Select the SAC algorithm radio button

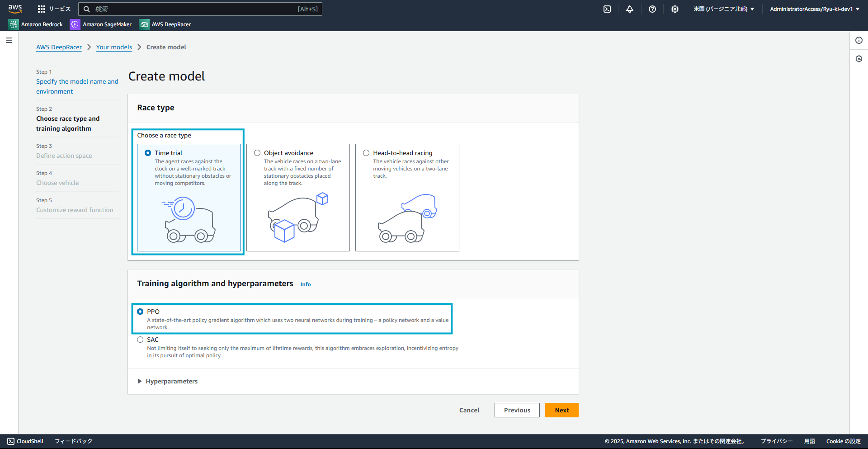[140, 340]
